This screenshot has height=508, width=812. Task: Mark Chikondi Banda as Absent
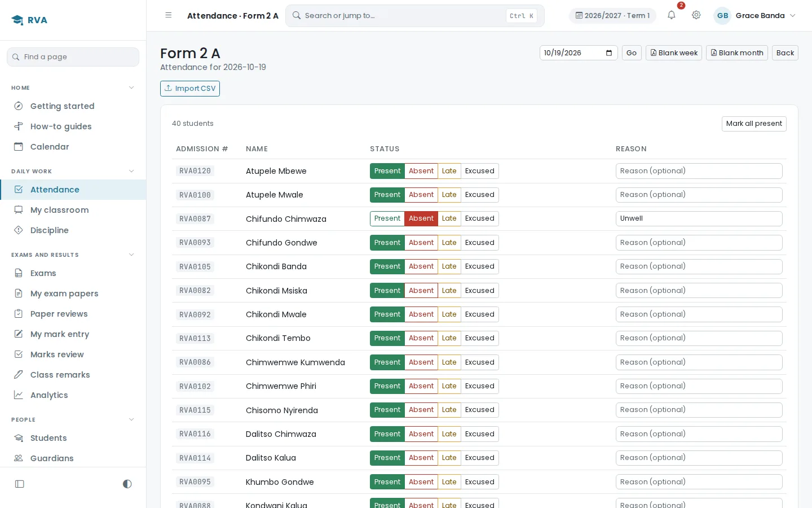click(421, 266)
